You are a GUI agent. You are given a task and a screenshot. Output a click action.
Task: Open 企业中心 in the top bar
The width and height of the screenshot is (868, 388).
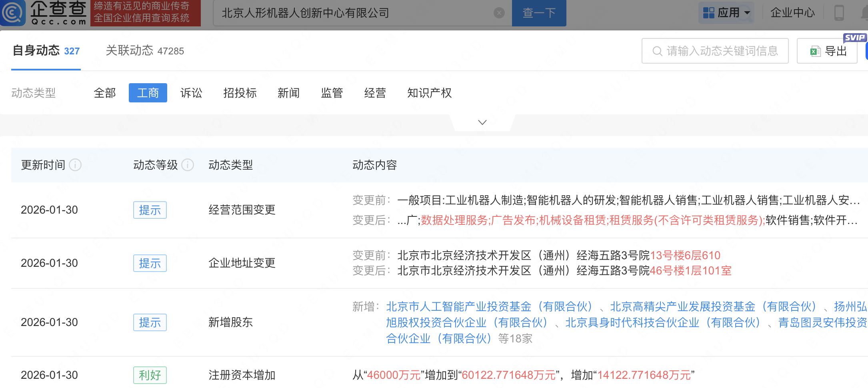pyautogui.click(x=792, y=13)
